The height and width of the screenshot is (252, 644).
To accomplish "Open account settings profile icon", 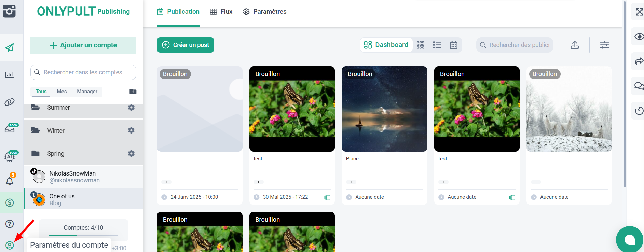I will tap(10, 245).
